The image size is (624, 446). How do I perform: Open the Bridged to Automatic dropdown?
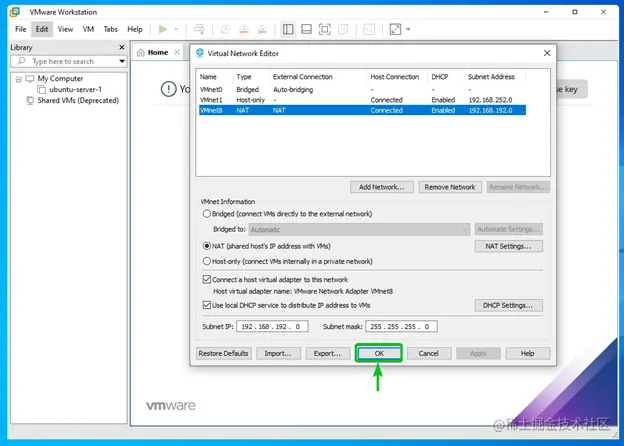(x=359, y=229)
